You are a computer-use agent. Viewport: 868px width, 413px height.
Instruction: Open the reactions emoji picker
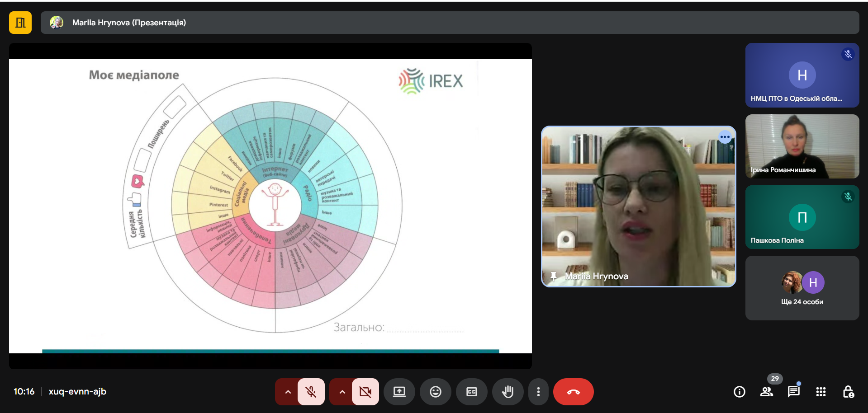435,392
